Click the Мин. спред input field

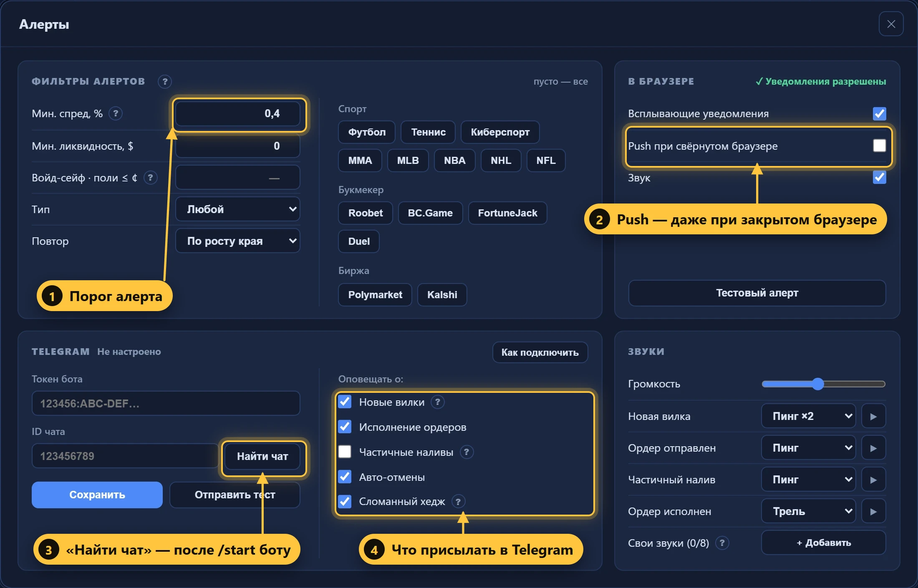[238, 113]
